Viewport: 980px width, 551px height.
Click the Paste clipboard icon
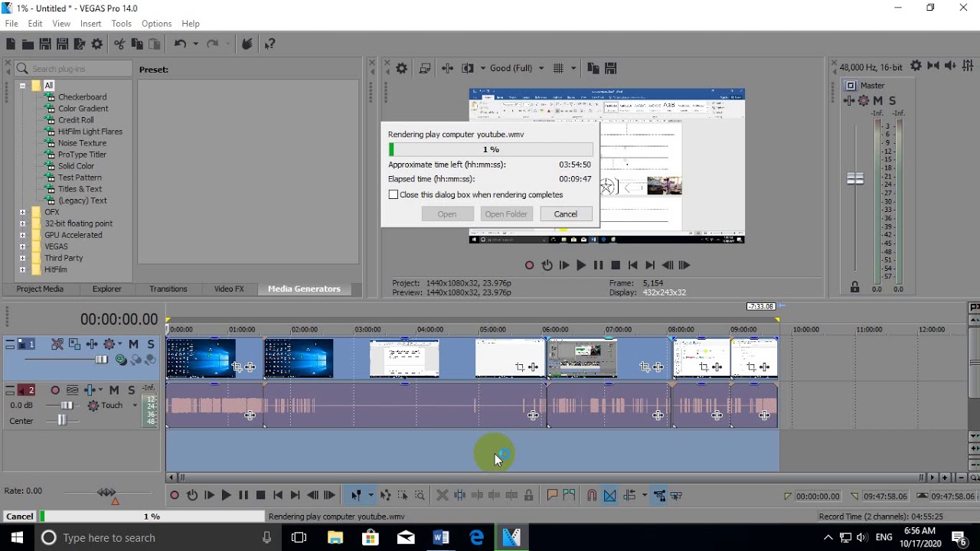pyautogui.click(x=154, y=44)
